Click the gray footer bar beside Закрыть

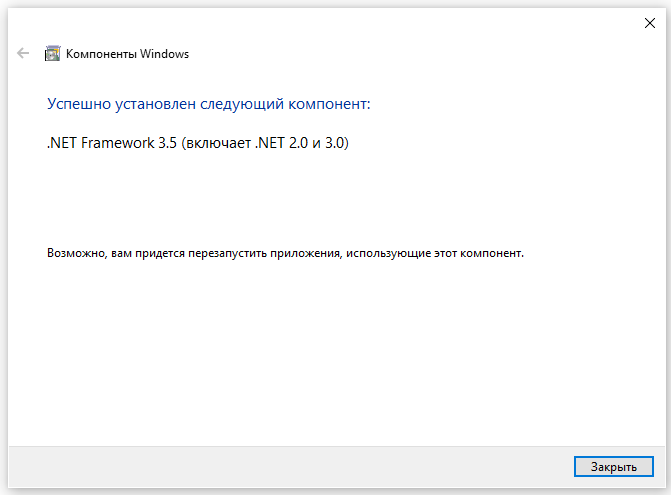[291, 467]
